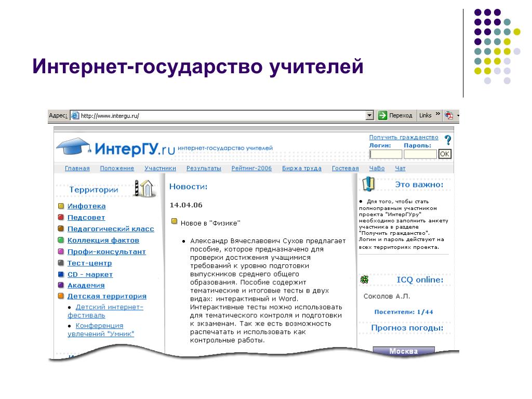The width and height of the screenshot is (532, 399).
Task: Click the yellow bullet icon beside Новое в "Физике"
Action: pyautogui.click(x=175, y=221)
